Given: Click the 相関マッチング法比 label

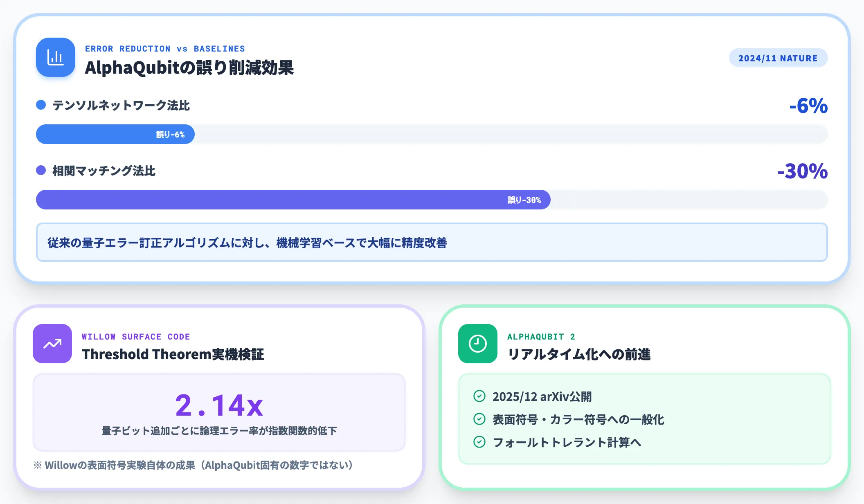Looking at the screenshot, I should (104, 171).
